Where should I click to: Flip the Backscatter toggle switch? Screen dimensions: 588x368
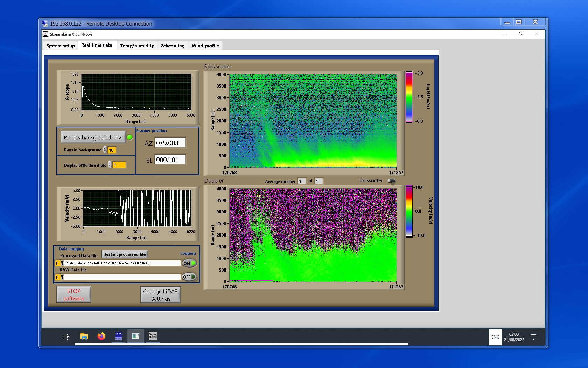coord(392,181)
